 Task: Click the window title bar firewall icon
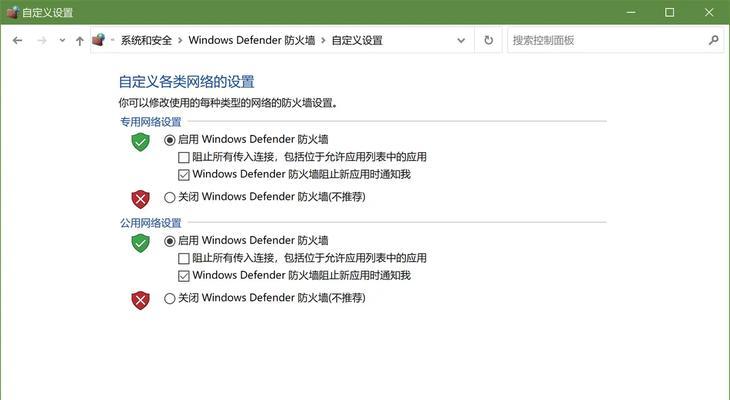pos(13,12)
